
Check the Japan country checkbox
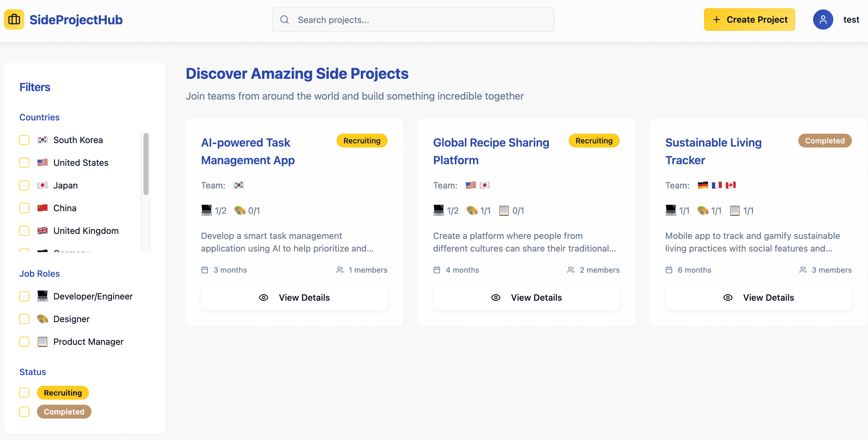(x=24, y=186)
